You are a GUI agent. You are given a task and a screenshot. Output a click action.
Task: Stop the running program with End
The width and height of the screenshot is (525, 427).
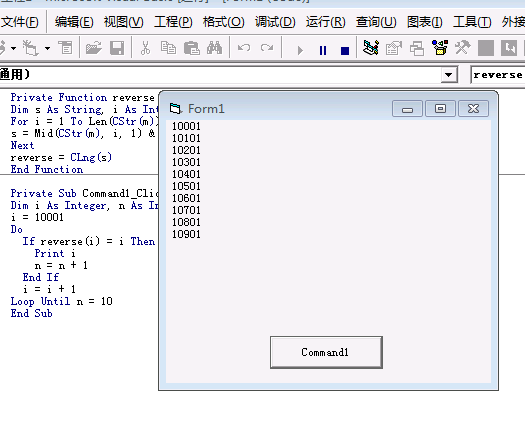345,51
